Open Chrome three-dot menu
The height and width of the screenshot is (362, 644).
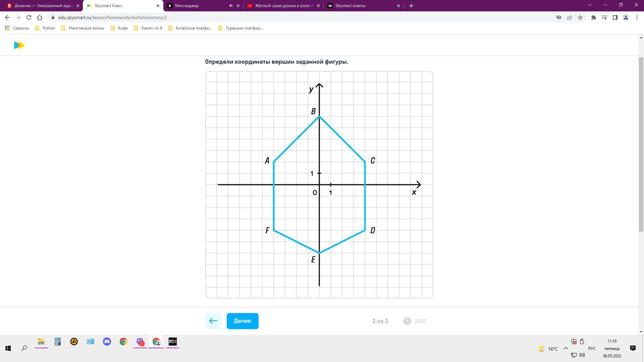(x=637, y=17)
